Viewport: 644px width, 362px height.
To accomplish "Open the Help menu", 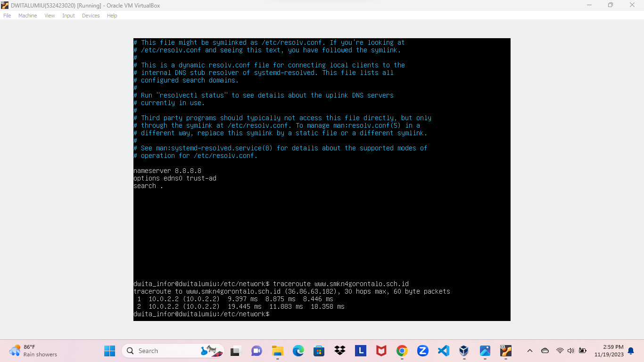I will tap(112, 16).
